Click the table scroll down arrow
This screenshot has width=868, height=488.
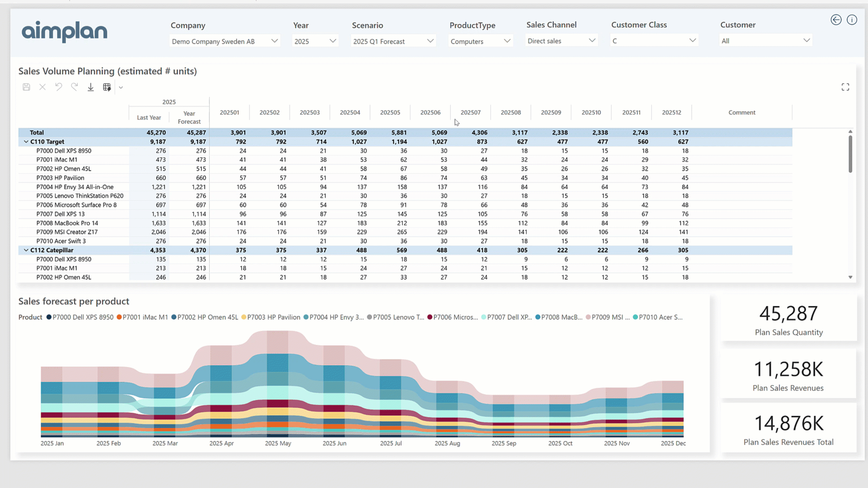coord(850,277)
